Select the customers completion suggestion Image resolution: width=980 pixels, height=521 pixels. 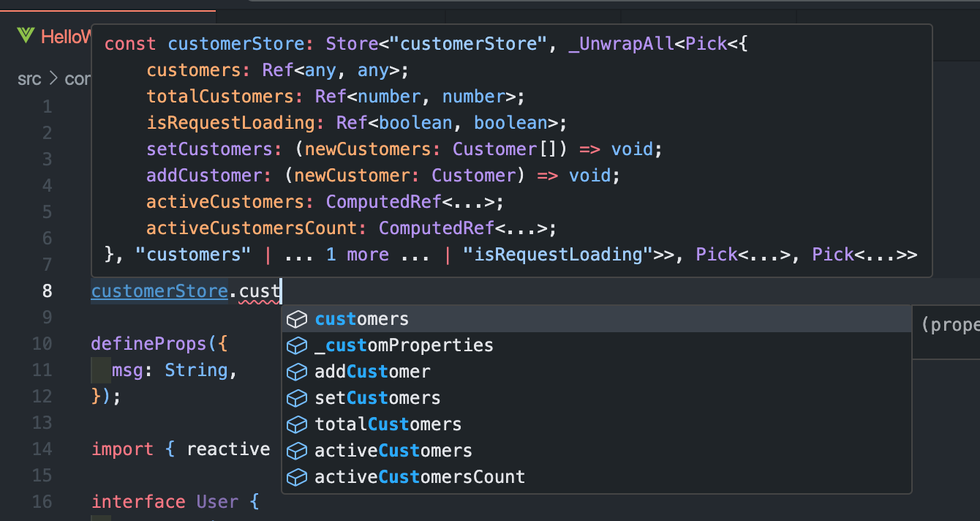tap(361, 318)
